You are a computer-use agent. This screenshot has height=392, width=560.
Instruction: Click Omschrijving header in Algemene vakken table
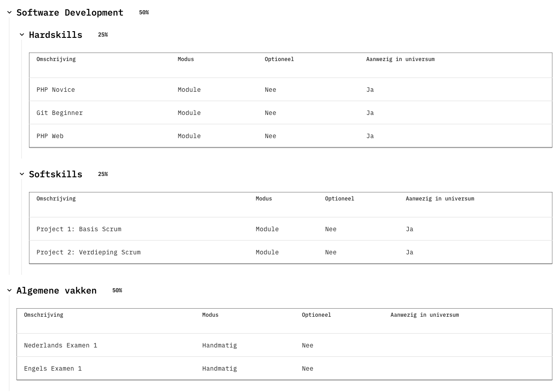44,315
